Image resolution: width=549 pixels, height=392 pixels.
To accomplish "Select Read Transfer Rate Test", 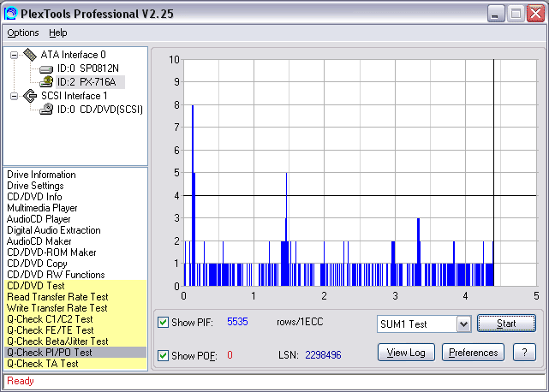I will pyautogui.click(x=75, y=297).
